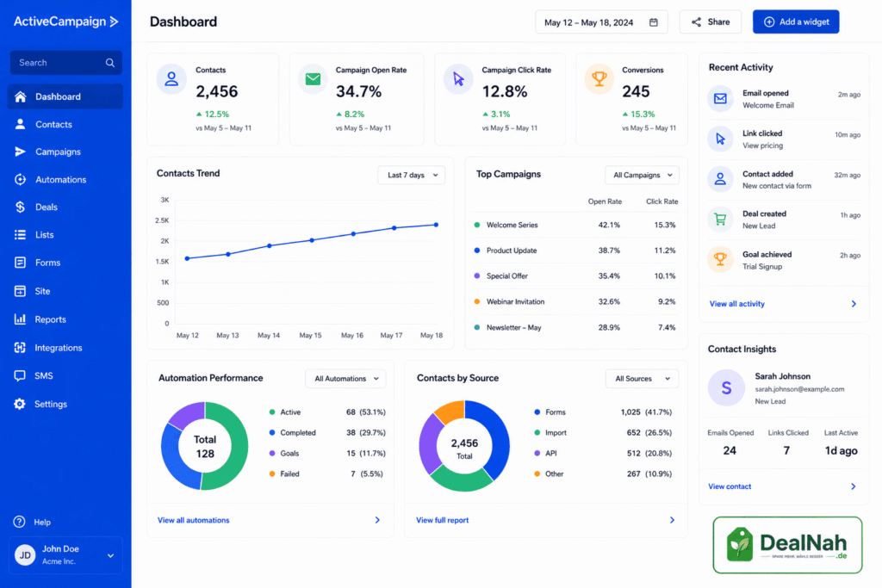This screenshot has width=882, height=588.
Task: Open the View all activity link
Action: click(x=737, y=304)
